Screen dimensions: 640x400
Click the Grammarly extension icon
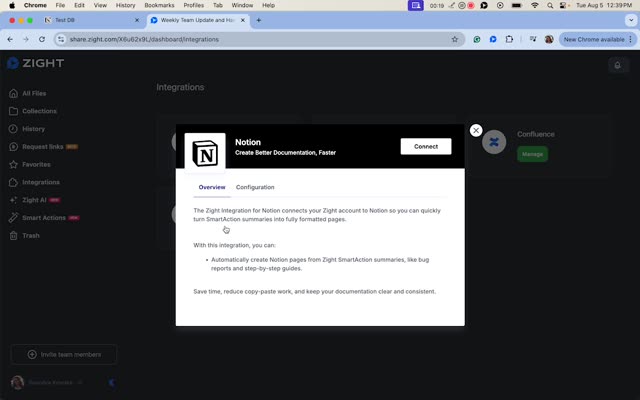click(x=477, y=40)
